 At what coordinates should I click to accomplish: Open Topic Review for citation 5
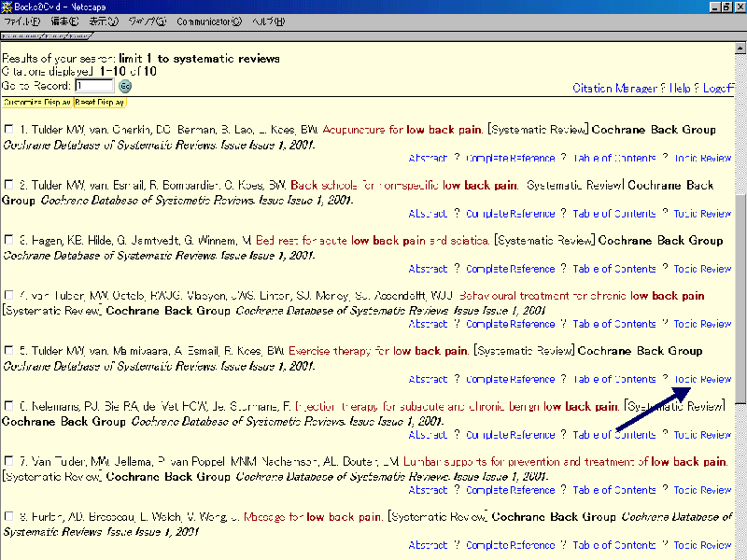click(702, 379)
